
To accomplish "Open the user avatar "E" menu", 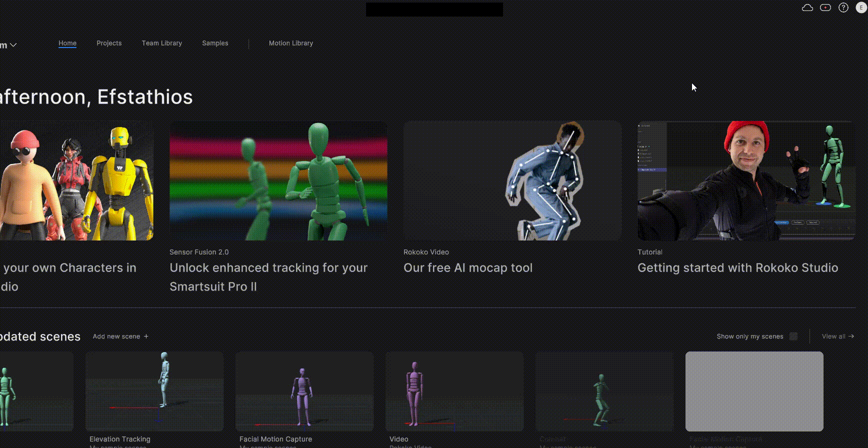I will (x=861, y=8).
